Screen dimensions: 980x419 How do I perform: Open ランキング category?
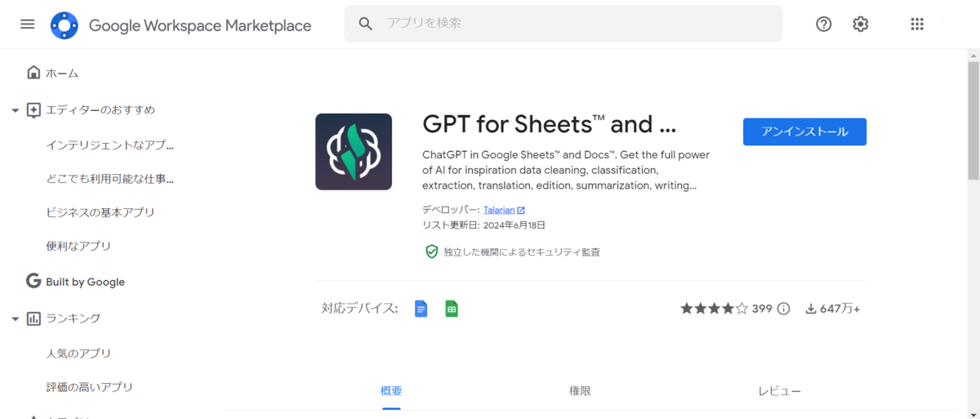73,318
